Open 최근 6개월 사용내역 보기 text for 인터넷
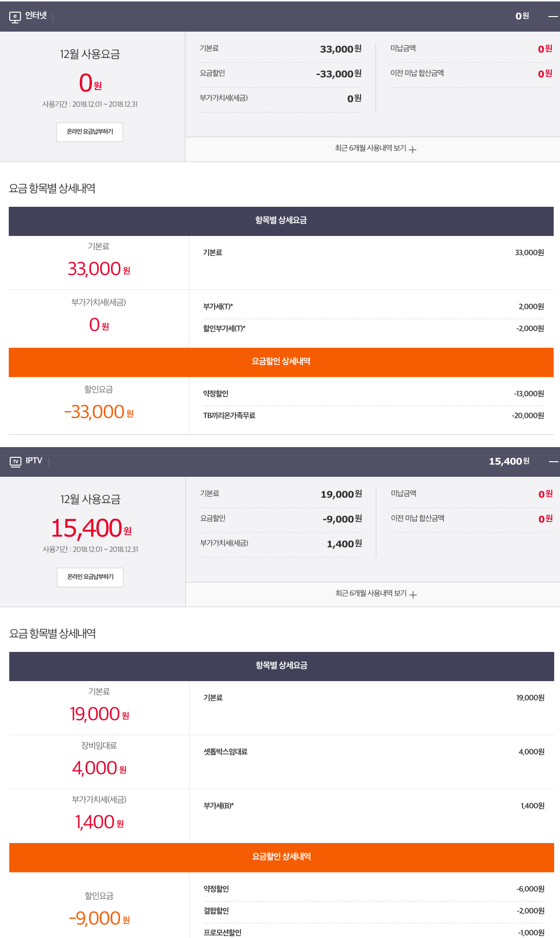The width and height of the screenshot is (560, 938). (370, 148)
